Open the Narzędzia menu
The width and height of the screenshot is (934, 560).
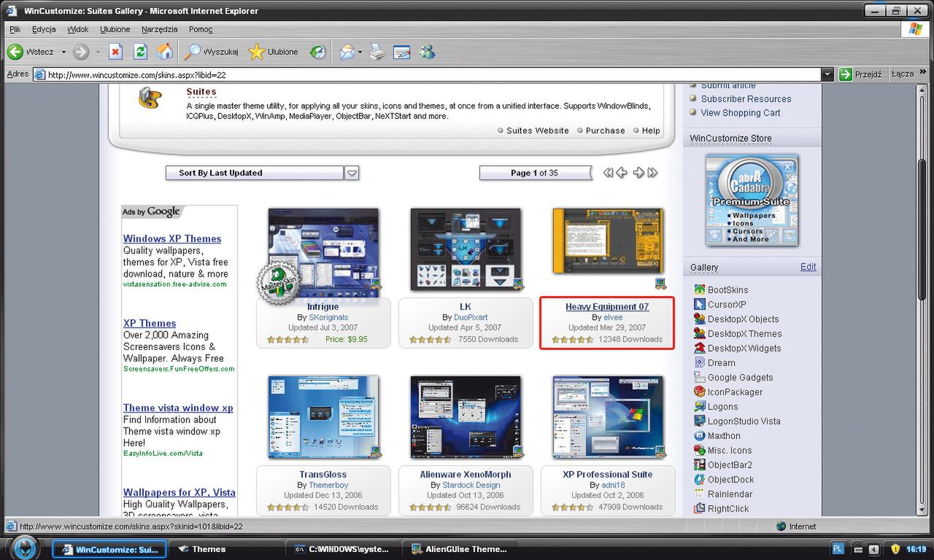point(159,29)
